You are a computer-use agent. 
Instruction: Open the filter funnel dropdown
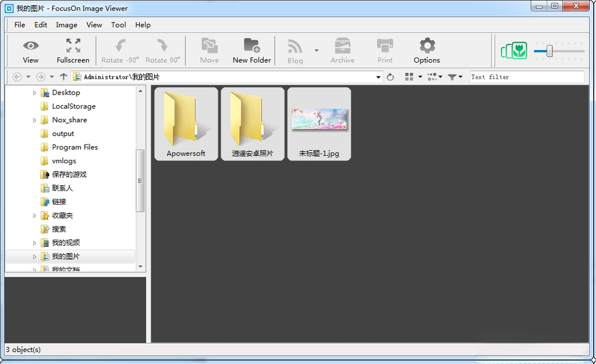454,76
